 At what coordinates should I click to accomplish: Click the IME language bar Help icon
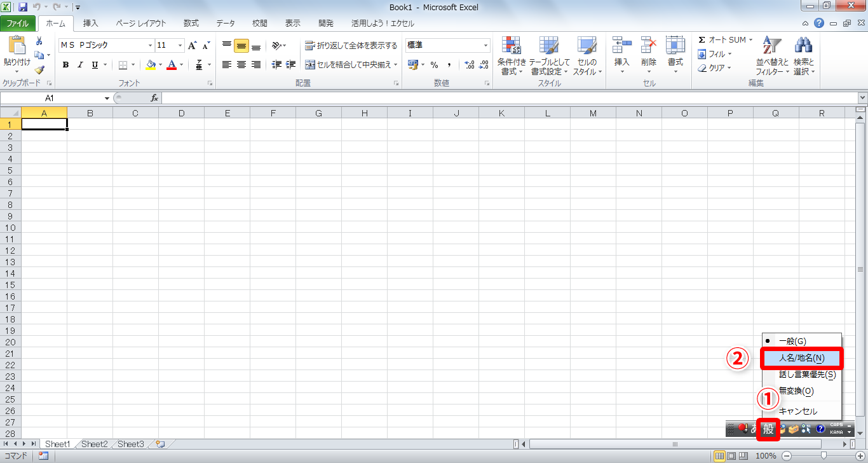tap(820, 429)
